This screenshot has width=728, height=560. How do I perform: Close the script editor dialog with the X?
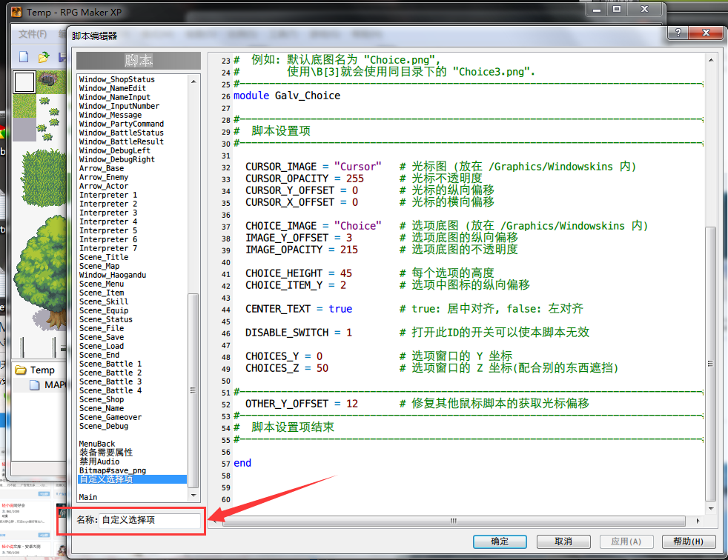(706, 33)
